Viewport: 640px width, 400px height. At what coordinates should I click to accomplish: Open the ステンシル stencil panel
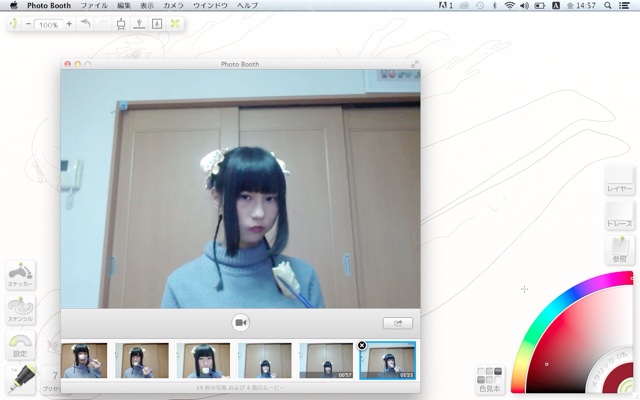click(x=20, y=310)
